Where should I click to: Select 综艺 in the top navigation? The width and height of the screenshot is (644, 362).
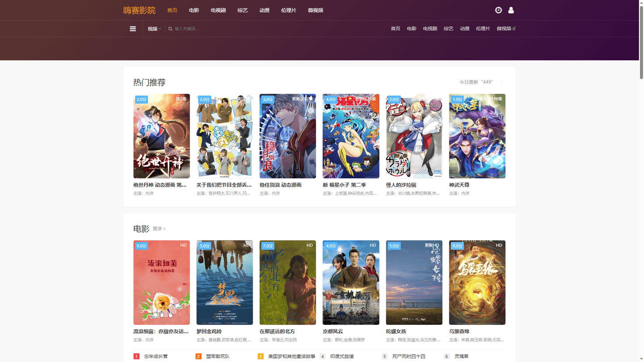tap(242, 10)
